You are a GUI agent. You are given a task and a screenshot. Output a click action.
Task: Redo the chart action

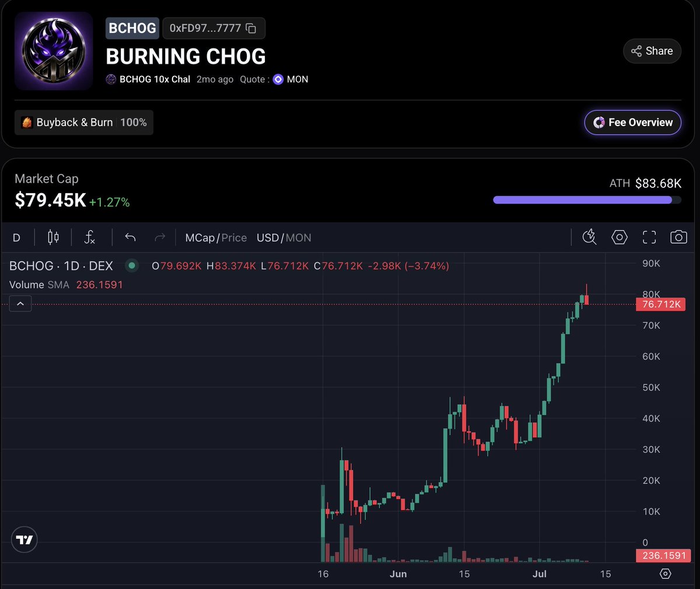(159, 237)
